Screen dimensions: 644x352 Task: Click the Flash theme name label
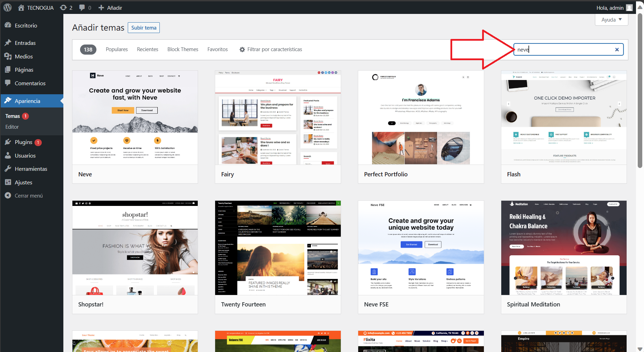coord(514,174)
